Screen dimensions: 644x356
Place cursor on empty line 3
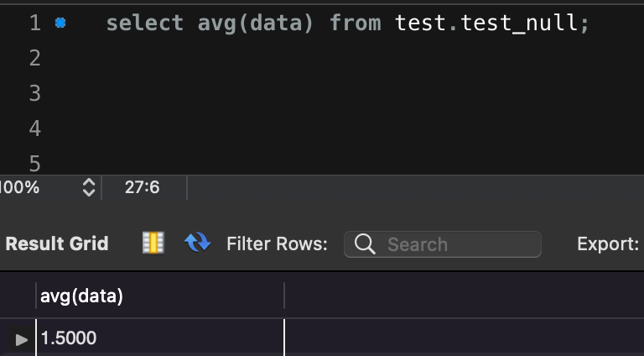252,93
